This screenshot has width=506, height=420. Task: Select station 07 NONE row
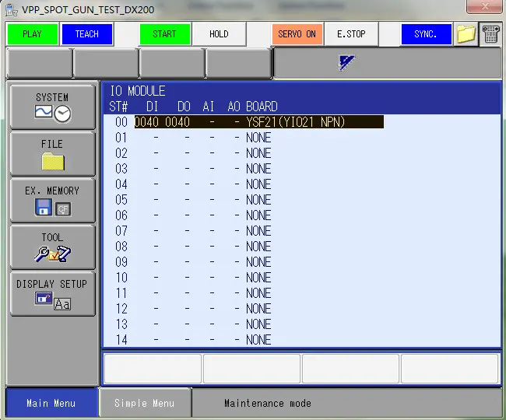[x=258, y=231]
